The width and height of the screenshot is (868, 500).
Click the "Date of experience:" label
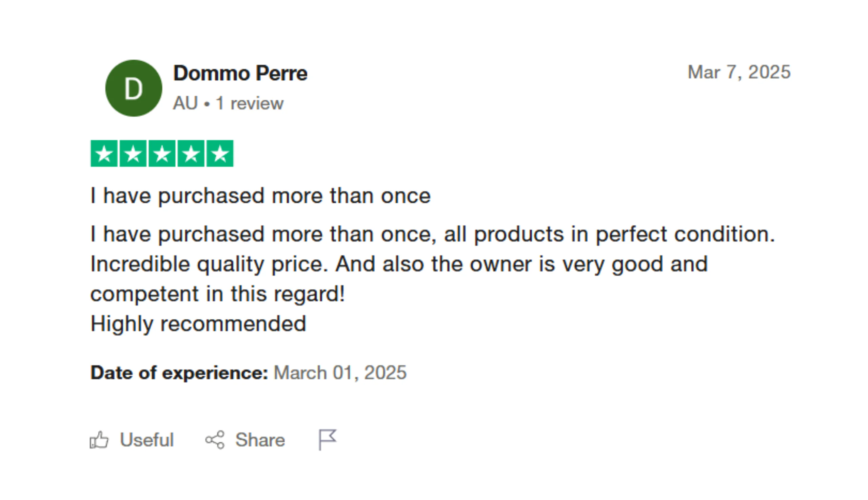[179, 373]
